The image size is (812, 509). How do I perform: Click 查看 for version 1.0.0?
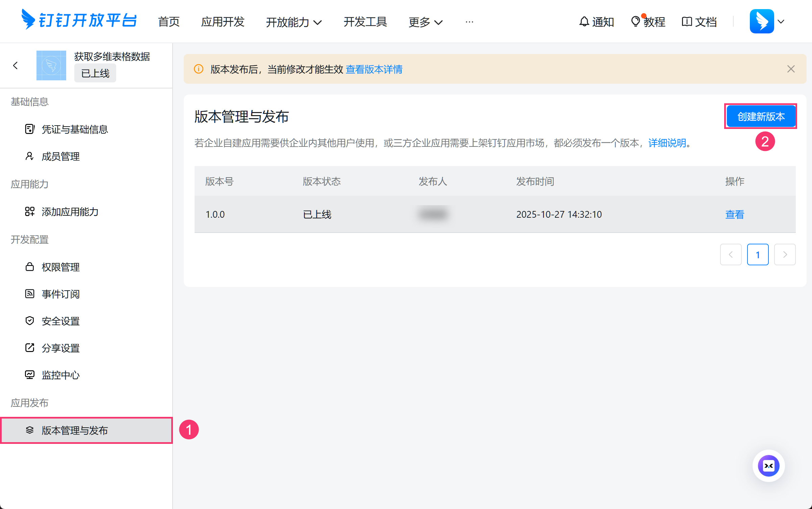pyautogui.click(x=735, y=214)
